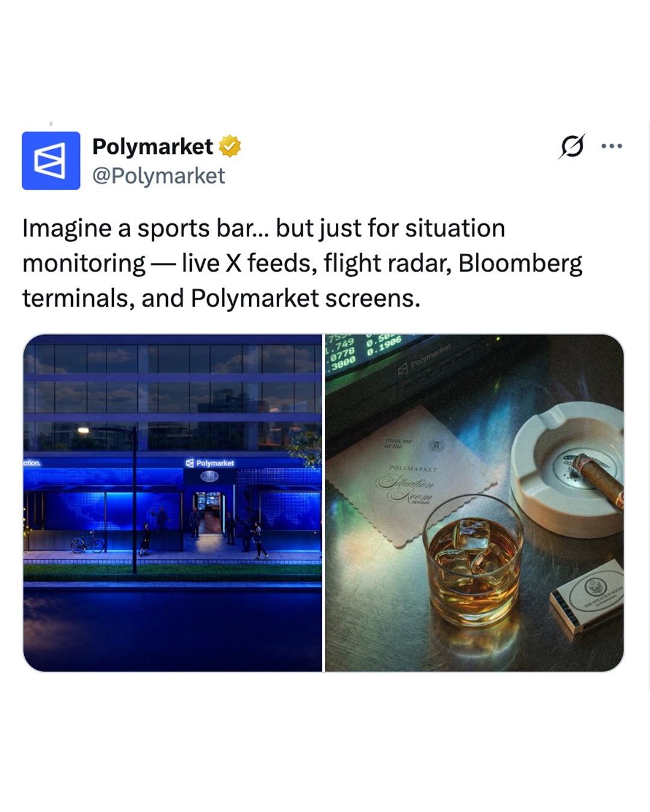Viewport: 650px width, 812px height.
Task: Open the Polymarket profile avatar
Action: (51, 161)
